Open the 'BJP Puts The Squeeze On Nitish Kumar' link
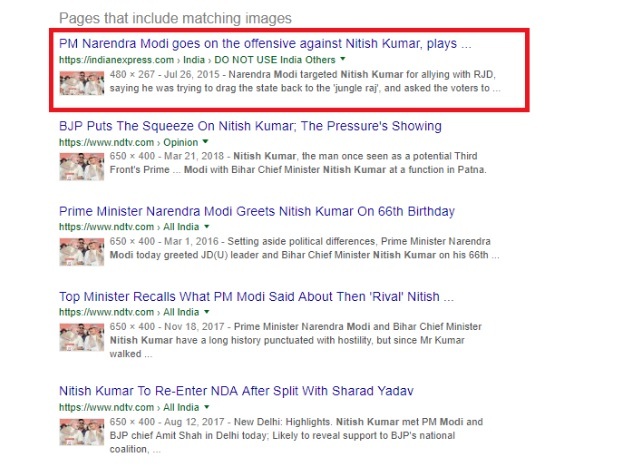Viewport: 640px width, 470px height. [250, 126]
